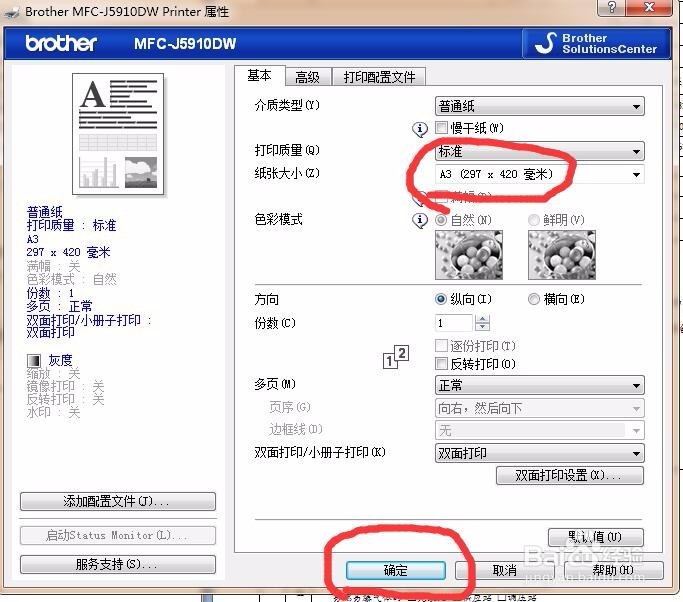Click the page layout preview image
Screen dimensions: 683x602
(118, 134)
